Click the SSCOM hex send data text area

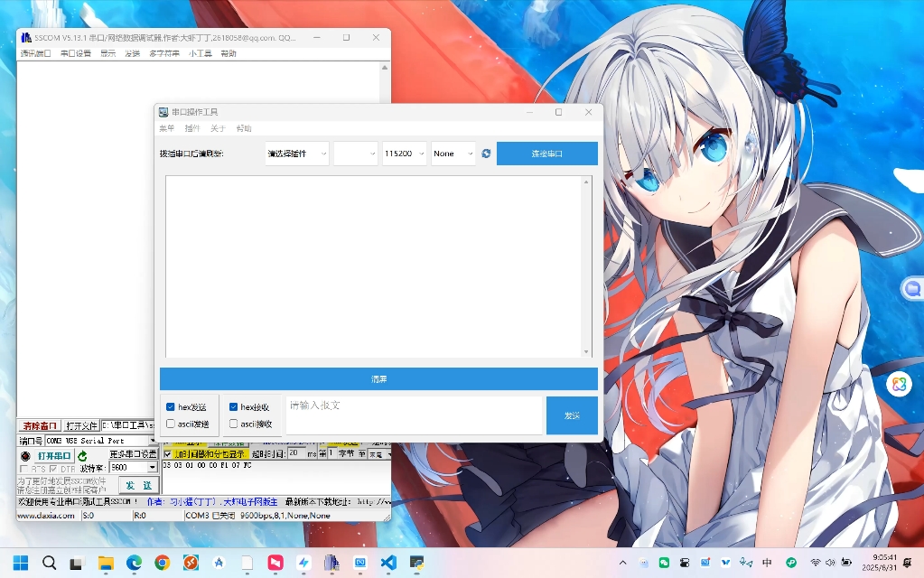click(275, 477)
